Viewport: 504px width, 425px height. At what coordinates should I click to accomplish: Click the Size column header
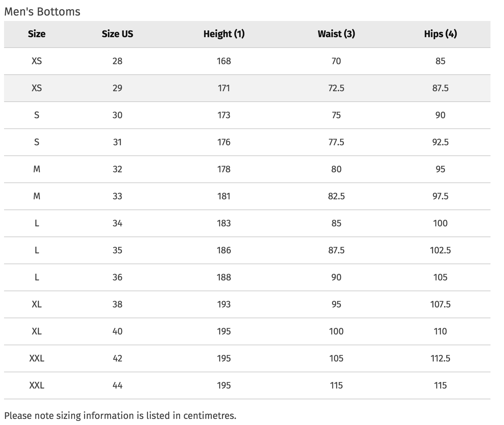[36, 34]
